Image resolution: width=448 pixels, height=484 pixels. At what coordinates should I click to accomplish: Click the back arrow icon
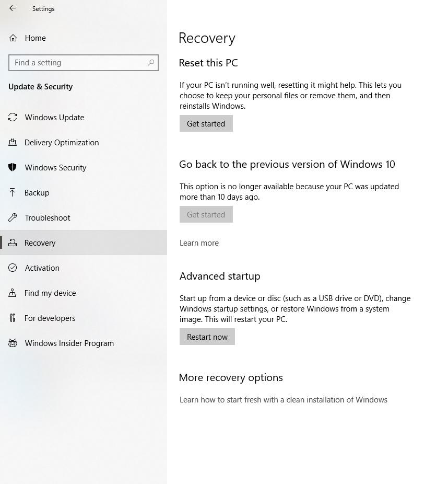pyautogui.click(x=13, y=8)
